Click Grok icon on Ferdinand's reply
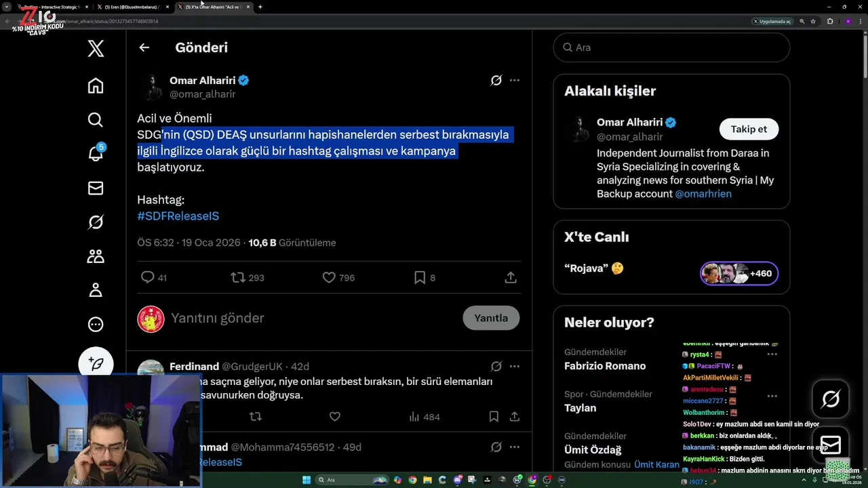 click(x=496, y=367)
